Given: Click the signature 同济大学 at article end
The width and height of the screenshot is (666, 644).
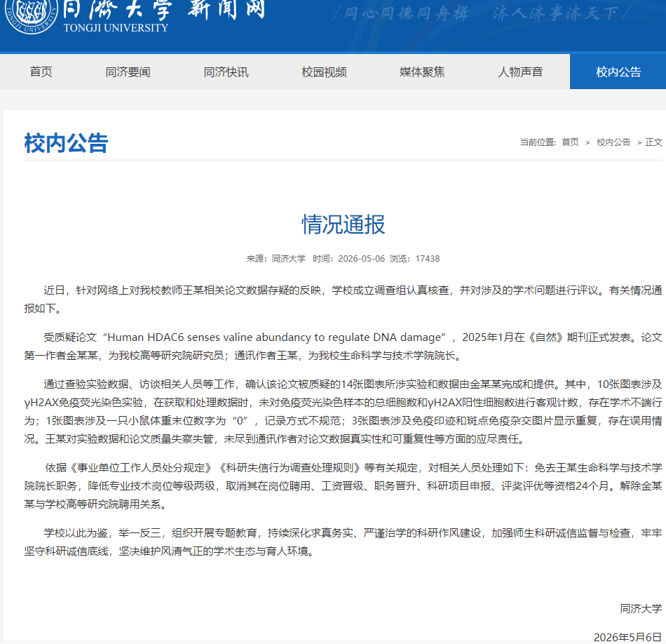Looking at the screenshot, I should click(641, 609).
